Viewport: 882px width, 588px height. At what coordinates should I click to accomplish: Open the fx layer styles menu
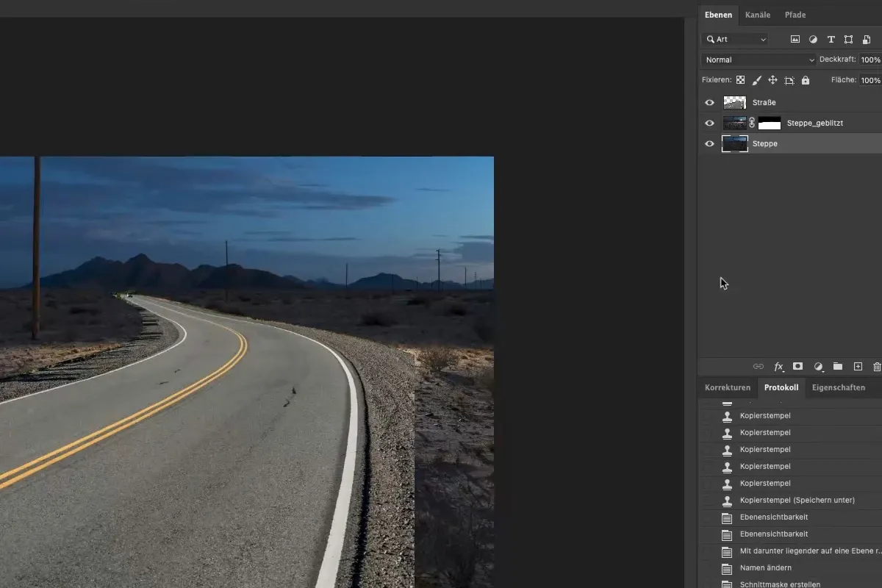tap(779, 367)
